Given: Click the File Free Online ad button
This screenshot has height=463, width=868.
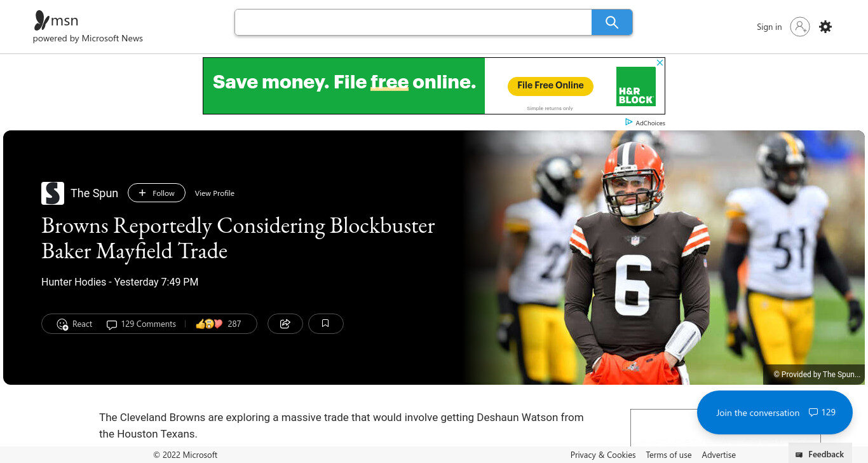Looking at the screenshot, I should (x=550, y=86).
